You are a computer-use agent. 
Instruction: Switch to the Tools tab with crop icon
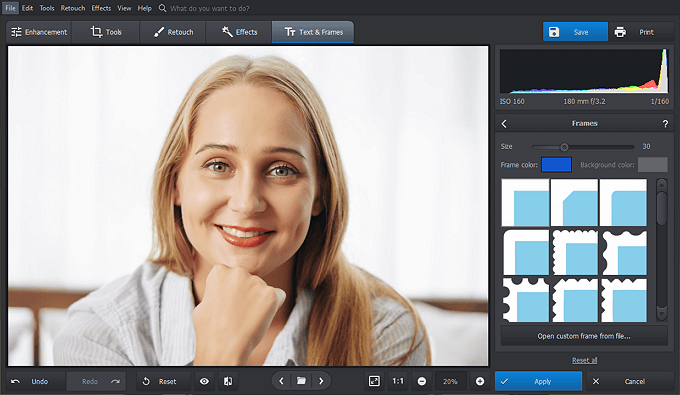coord(106,32)
